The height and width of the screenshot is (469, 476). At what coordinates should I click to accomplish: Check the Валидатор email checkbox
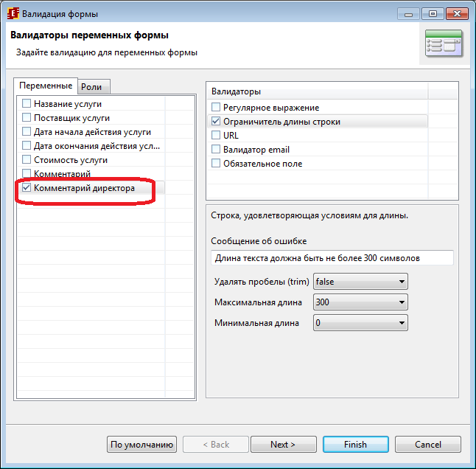tap(216, 149)
